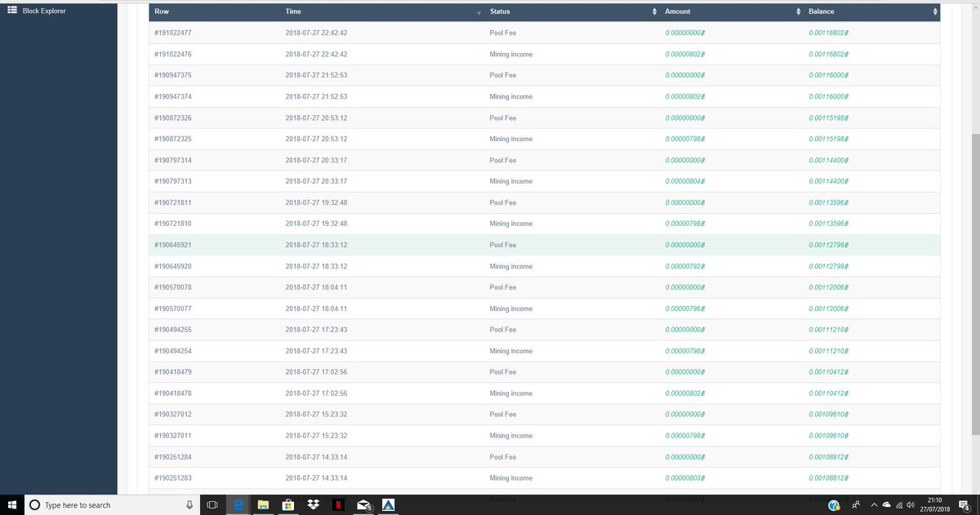The height and width of the screenshot is (515, 980).
Task: Click amount 0.00000803 in row #190251283
Action: pos(685,478)
